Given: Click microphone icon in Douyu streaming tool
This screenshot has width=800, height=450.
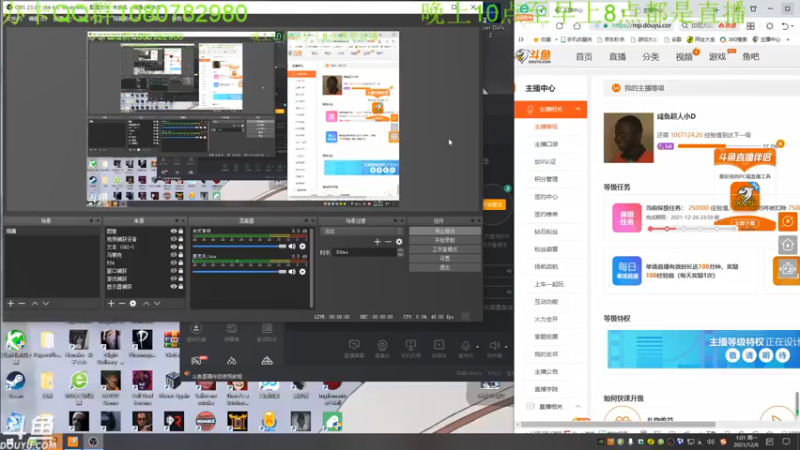Looking at the screenshot, I should (465, 348).
